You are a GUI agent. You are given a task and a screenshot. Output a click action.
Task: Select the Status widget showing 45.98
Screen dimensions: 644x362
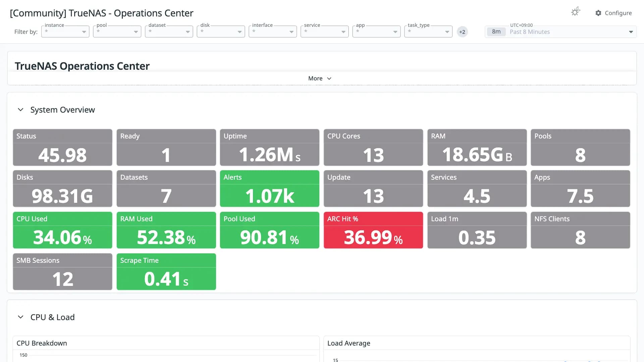coord(63,147)
